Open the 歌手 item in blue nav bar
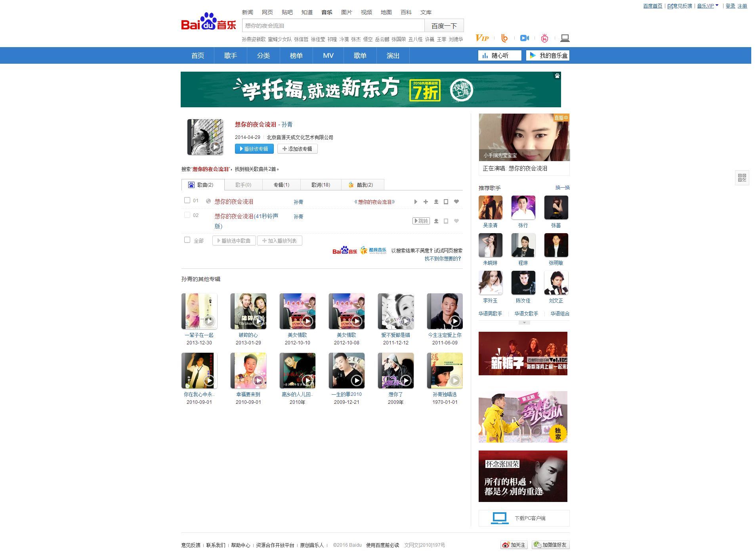The width and height of the screenshot is (756, 557). tap(231, 55)
